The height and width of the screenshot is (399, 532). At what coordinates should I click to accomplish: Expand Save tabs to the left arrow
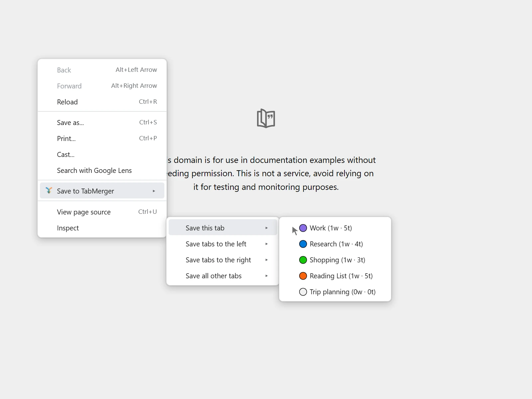[266, 244]
